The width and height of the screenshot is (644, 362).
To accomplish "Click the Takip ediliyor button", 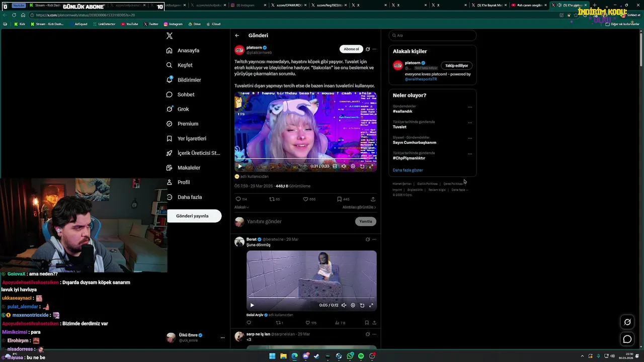I will tap(456, 65).
